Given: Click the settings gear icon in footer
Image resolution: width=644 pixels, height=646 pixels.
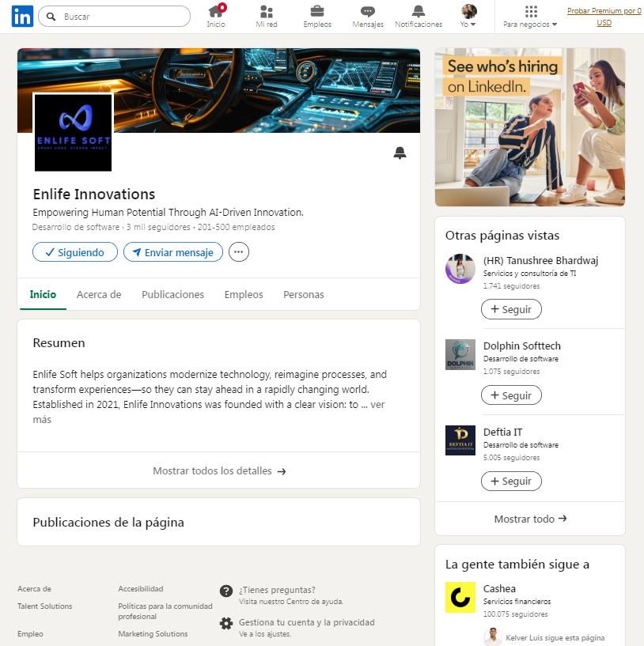Looking at the screenshot, I should [x=226, y=623].
